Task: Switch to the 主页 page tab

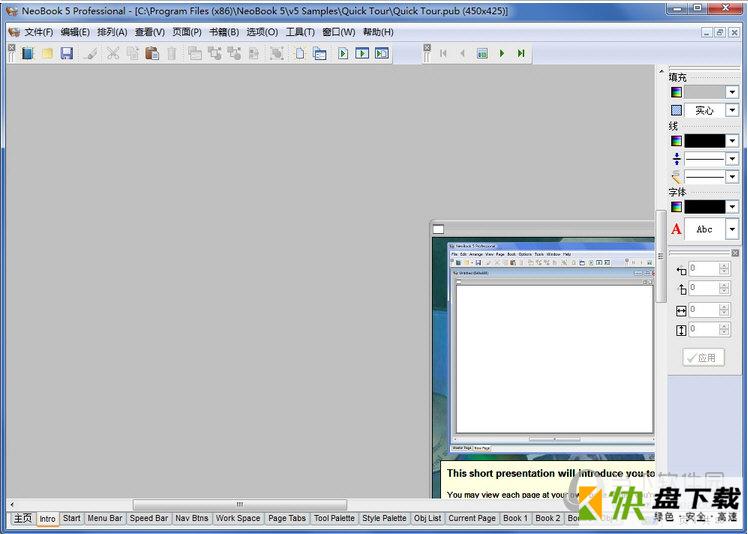Action: [22, 518]
